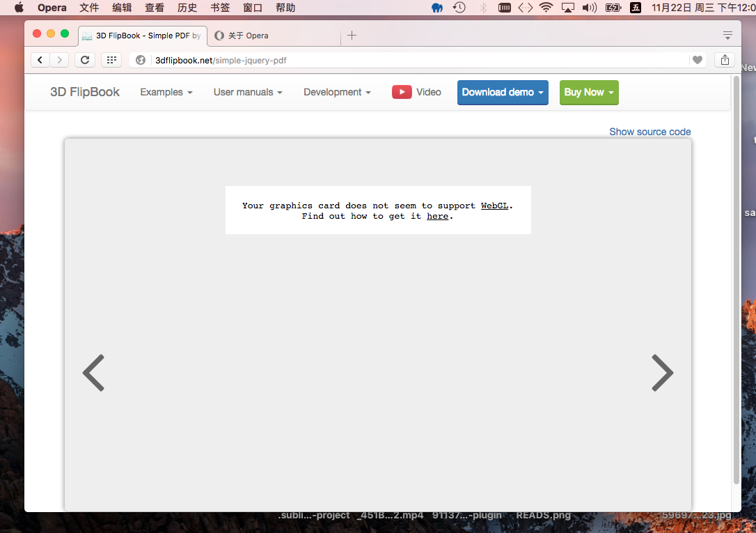Screen dimensions: 756x533
Task: Follow the WebGL link in the message
Action: click(x=494, y=206)
